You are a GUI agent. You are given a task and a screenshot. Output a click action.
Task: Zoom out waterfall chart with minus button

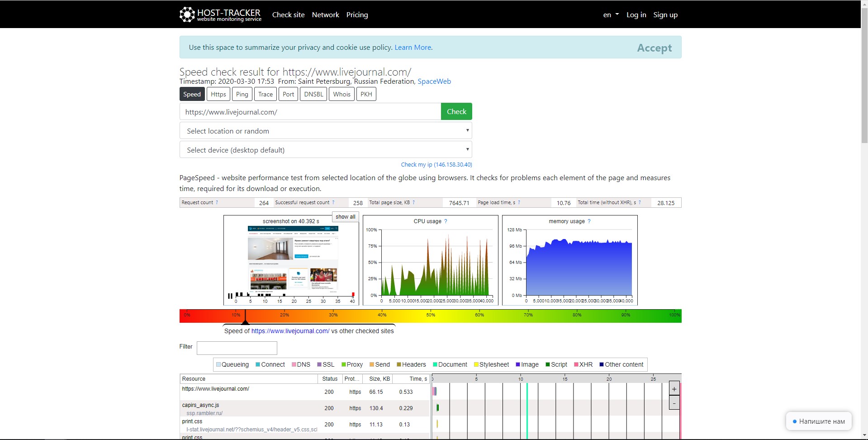(674, 402)
